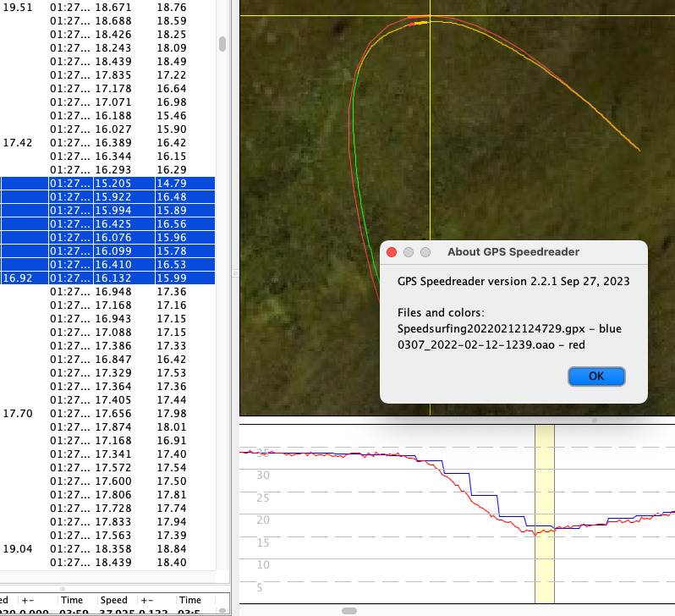This screenshot has height=616, width=675.
Task: Click the data table's vertical scrollbar thumb
Action: pos(222,44)
